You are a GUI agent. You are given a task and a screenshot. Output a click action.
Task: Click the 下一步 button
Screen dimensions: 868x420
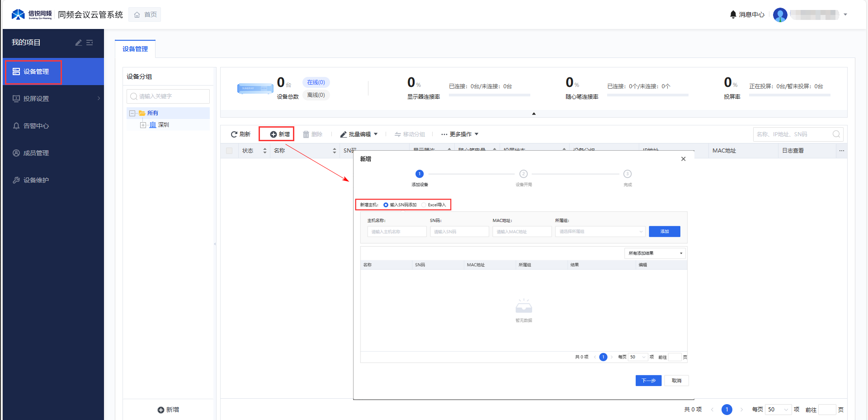648,381
